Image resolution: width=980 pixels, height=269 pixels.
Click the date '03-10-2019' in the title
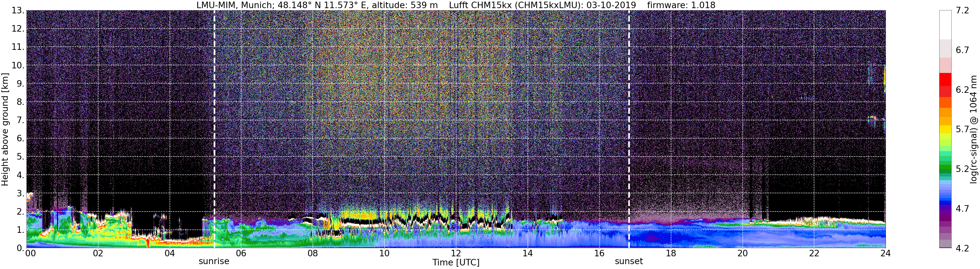click(x=611, y=5)
